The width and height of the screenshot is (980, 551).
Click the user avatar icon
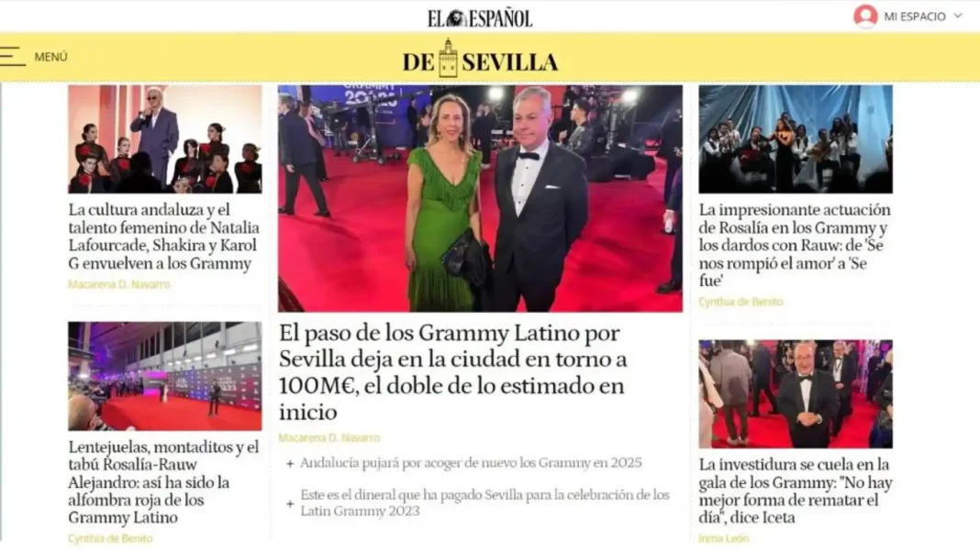pos(865,17)
